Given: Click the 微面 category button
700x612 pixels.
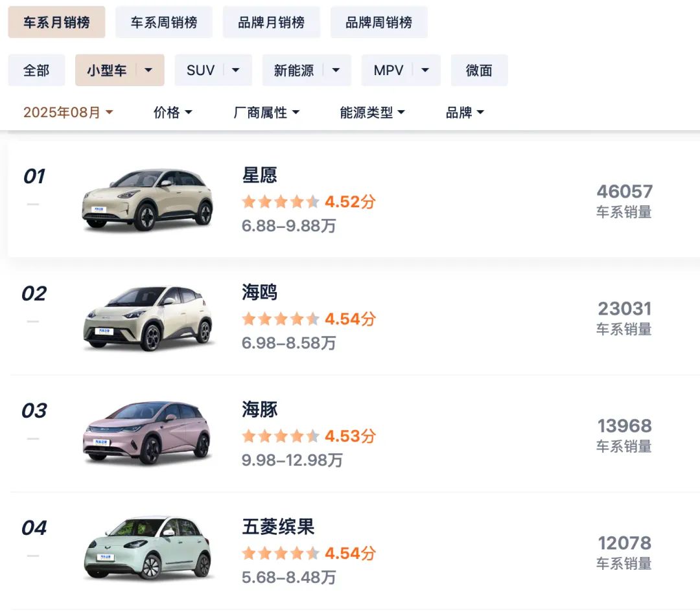Looking at the screenshot, I should pyautogui.click(x=479, y=71).
